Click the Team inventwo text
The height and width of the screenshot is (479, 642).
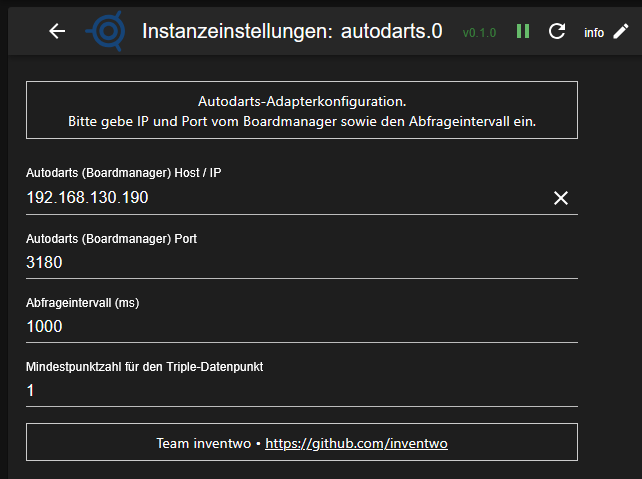point(203,442)
